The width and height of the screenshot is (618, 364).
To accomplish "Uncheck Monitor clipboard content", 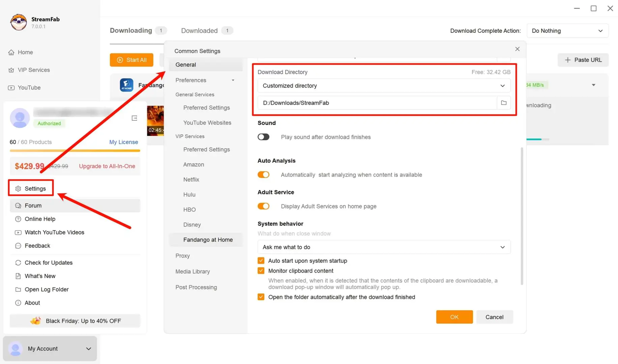I will [261, 271].
